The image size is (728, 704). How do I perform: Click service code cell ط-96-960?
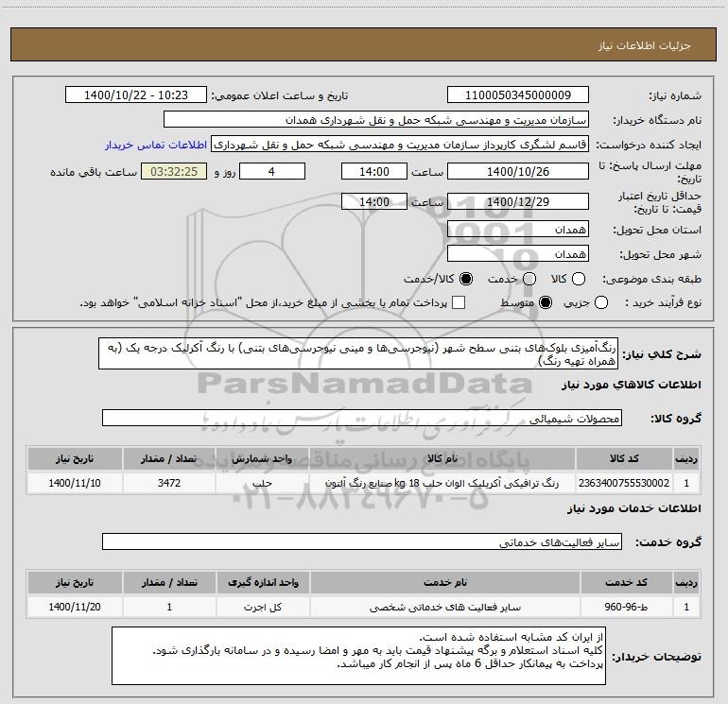(x=626, y=607)
